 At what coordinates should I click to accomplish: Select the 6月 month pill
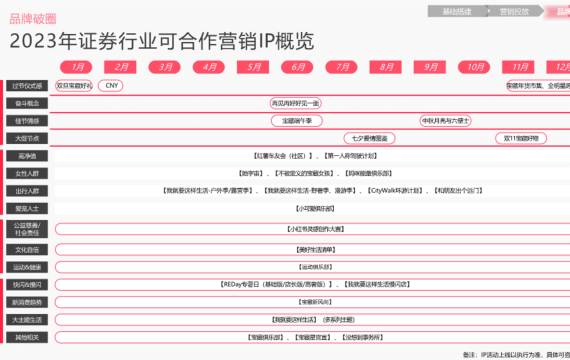[x=297, y=67]
